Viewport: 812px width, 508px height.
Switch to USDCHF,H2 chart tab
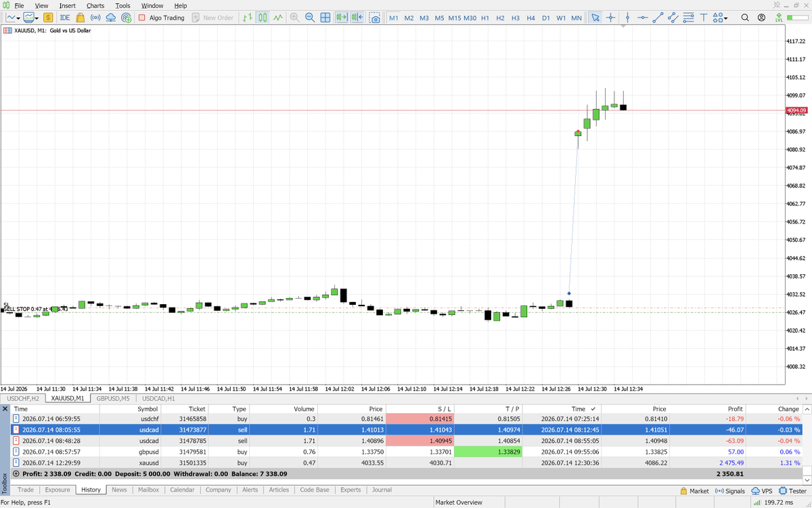click(23, 398)
